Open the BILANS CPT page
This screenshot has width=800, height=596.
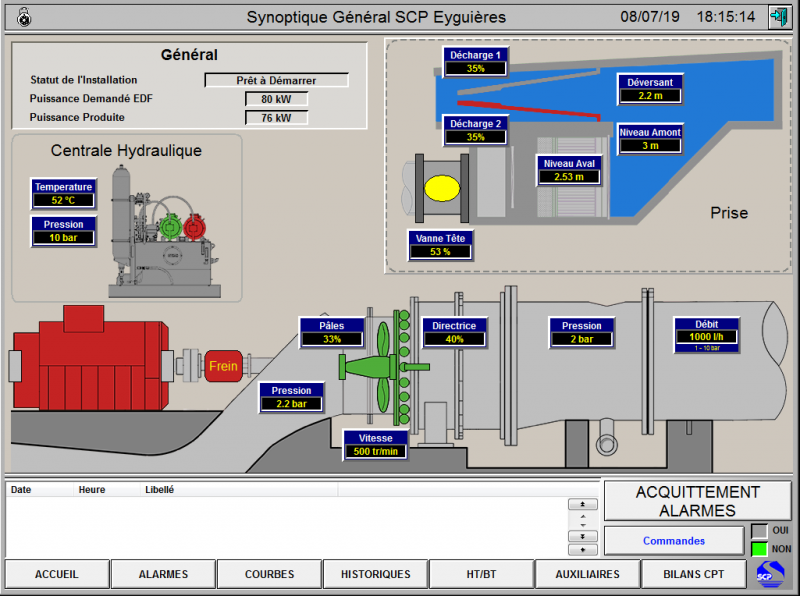[x=694, y=574]
